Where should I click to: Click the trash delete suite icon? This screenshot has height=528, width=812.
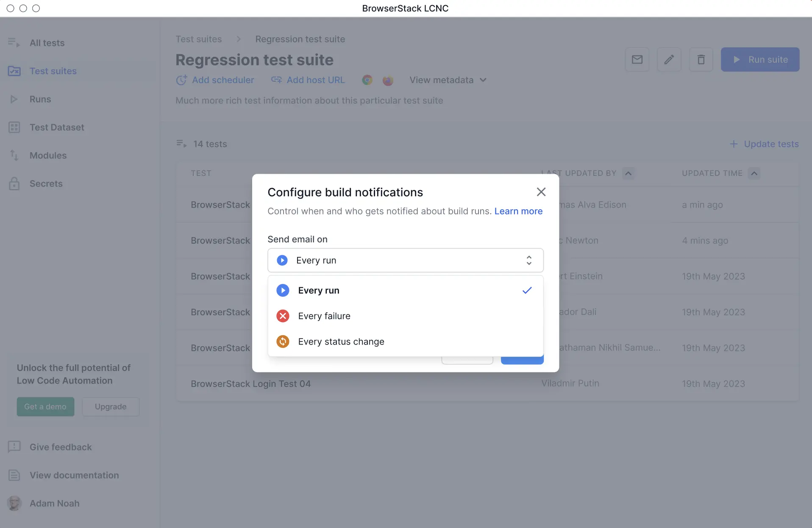[x=701, y=60]
